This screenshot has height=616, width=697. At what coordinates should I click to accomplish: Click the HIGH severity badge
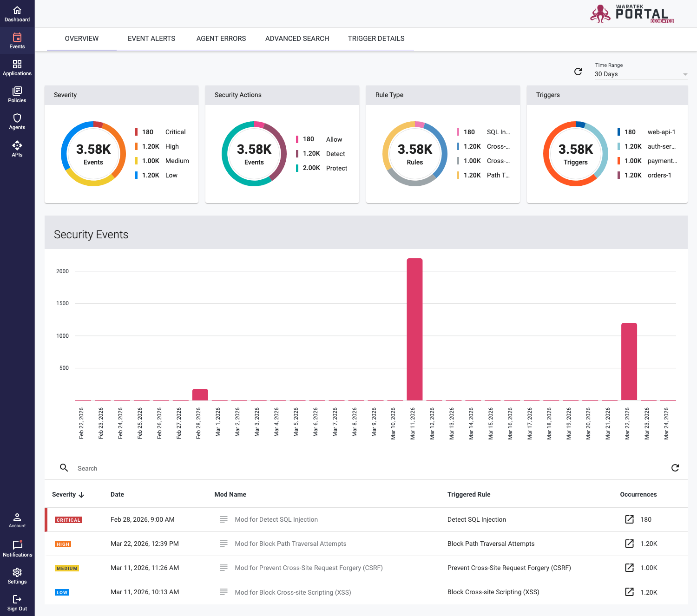coord(63,544)
